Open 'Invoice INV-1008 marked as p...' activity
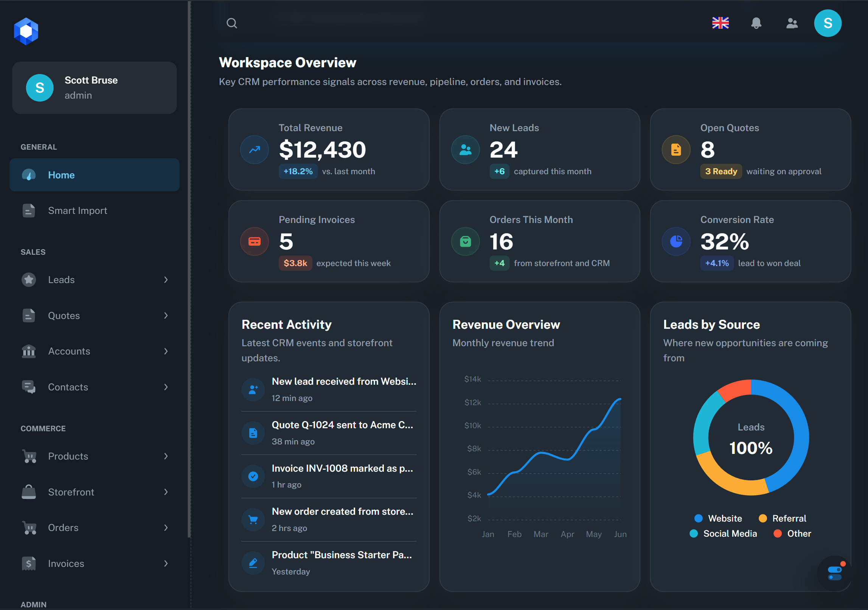Image resolution: width=868 pixels, height=610 pixels. 329,476
